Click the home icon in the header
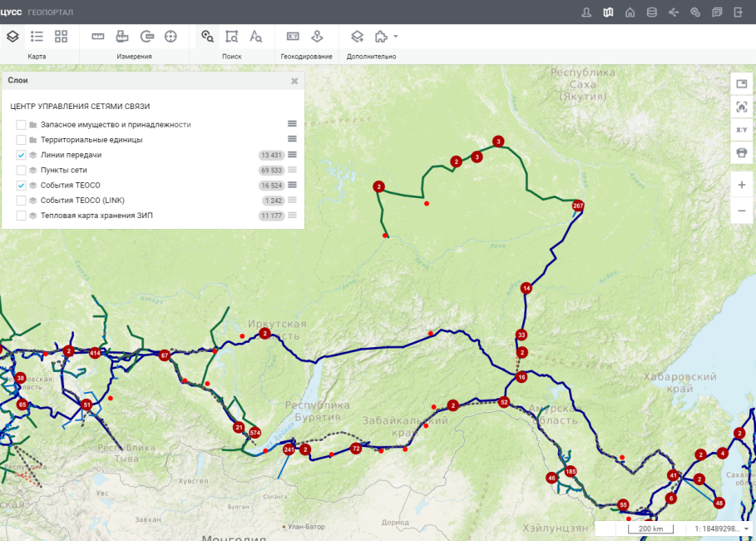The image size is (756, 541). coord(630,12)
